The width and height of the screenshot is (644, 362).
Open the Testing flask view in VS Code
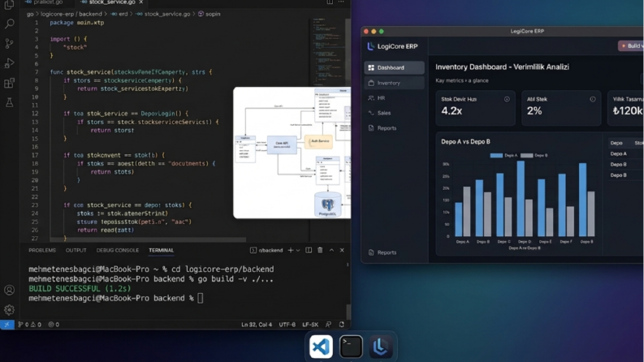(x=9, y=101)
